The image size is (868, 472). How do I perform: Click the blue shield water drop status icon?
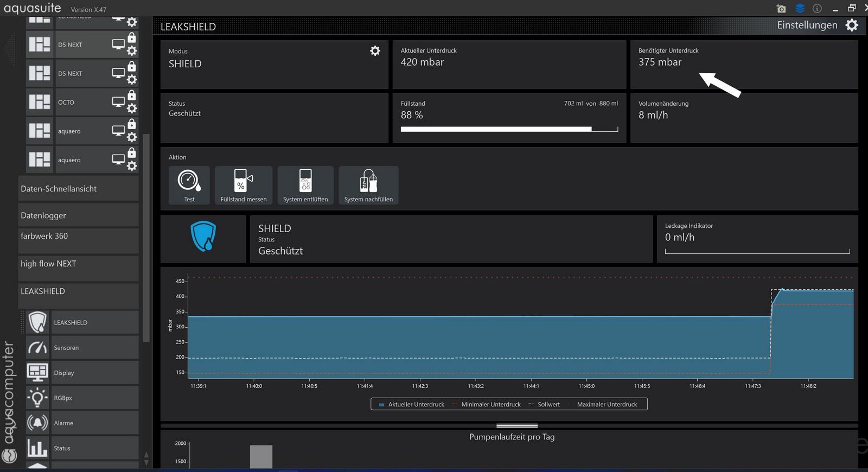(x=203, y=236)
